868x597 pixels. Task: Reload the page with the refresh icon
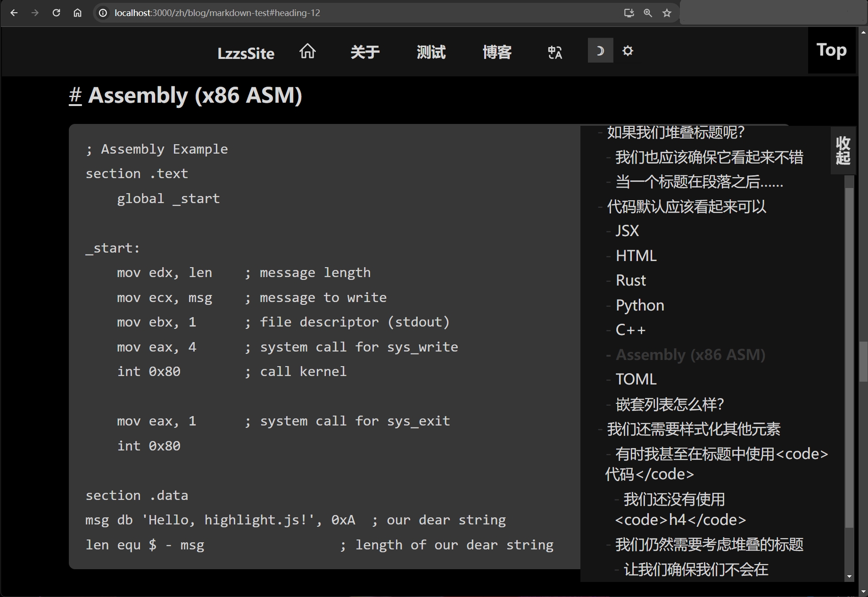pos(56,13)
